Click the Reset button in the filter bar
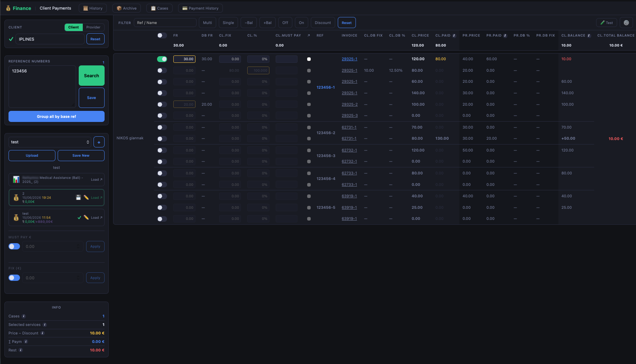The width and height of the screenshot is (636, 364). [347, 23]
